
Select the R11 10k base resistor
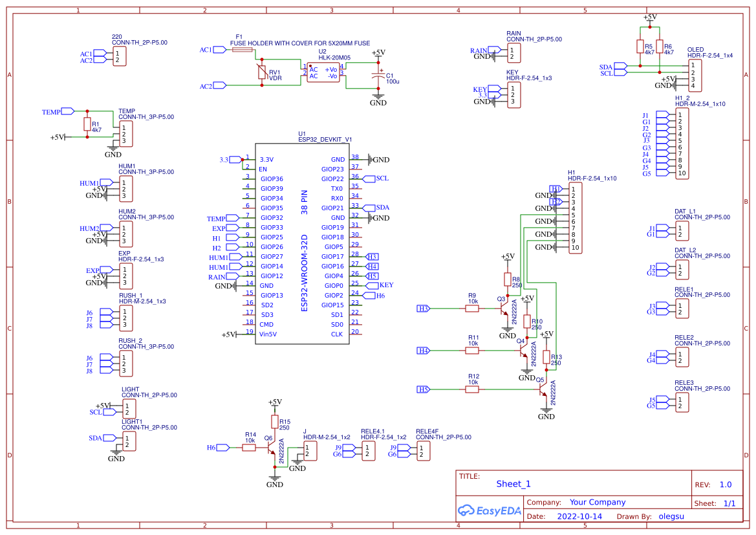click(x=472, y=351)
